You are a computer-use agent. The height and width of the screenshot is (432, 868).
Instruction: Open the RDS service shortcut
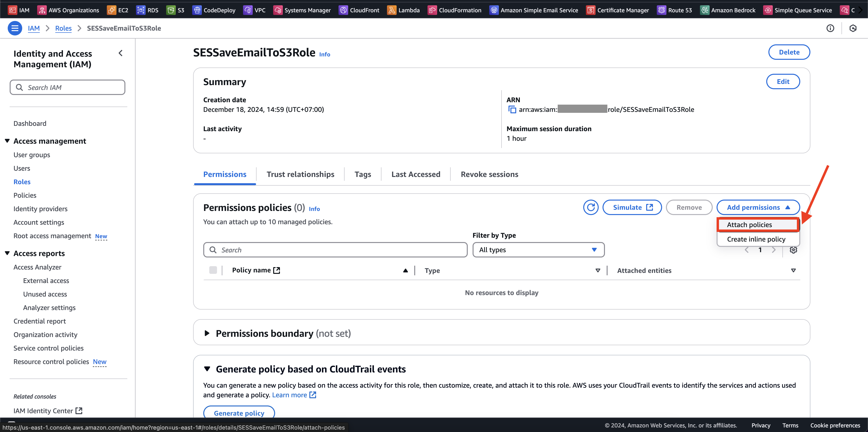[147, 10]
